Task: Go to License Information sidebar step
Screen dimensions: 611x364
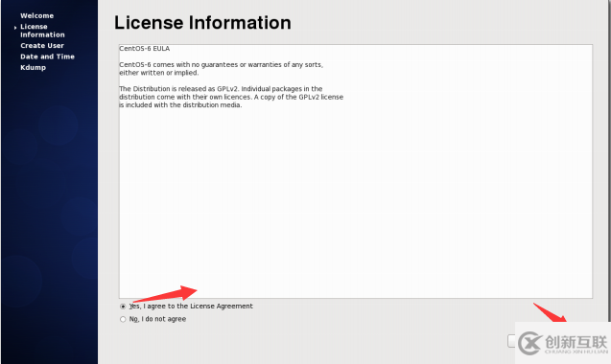Action: (x=42, y=31)
